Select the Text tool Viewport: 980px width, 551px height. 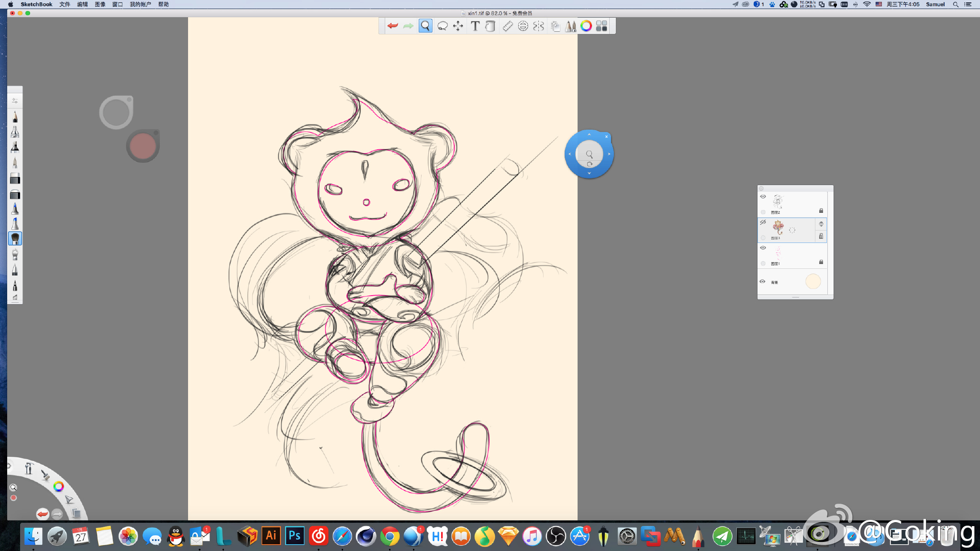point(475,26)
